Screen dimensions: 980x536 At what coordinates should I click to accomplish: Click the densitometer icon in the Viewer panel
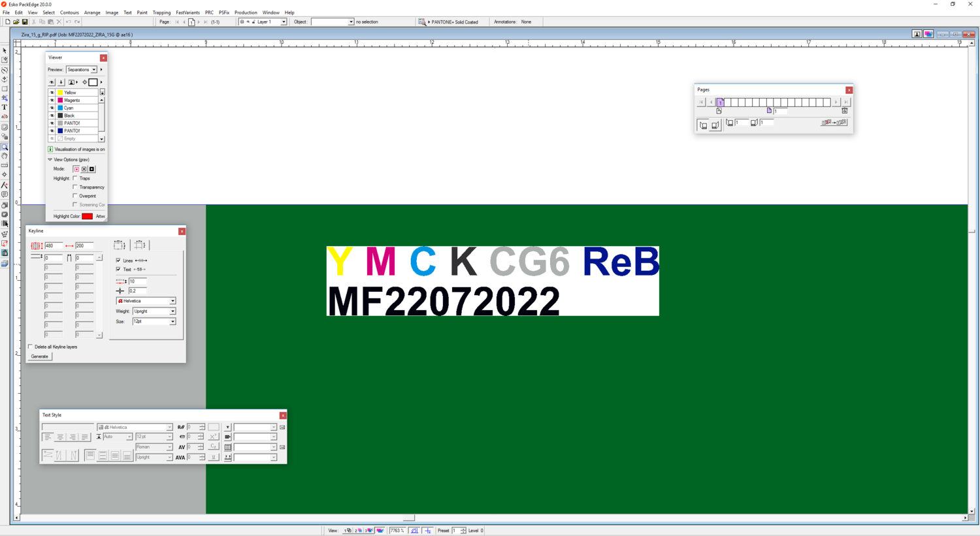84,82
